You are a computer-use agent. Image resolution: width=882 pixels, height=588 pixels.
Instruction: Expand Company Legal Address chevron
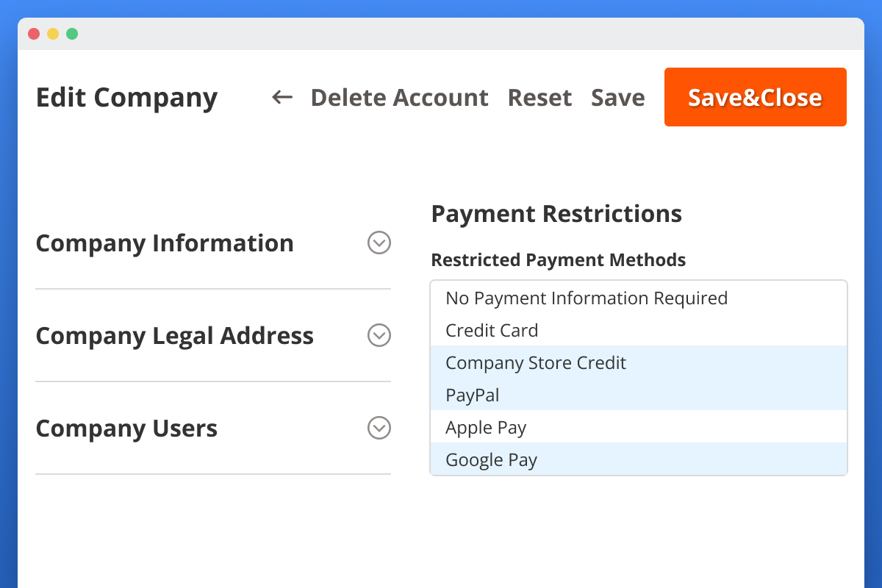pyautogui.click(x=379, y=335)
